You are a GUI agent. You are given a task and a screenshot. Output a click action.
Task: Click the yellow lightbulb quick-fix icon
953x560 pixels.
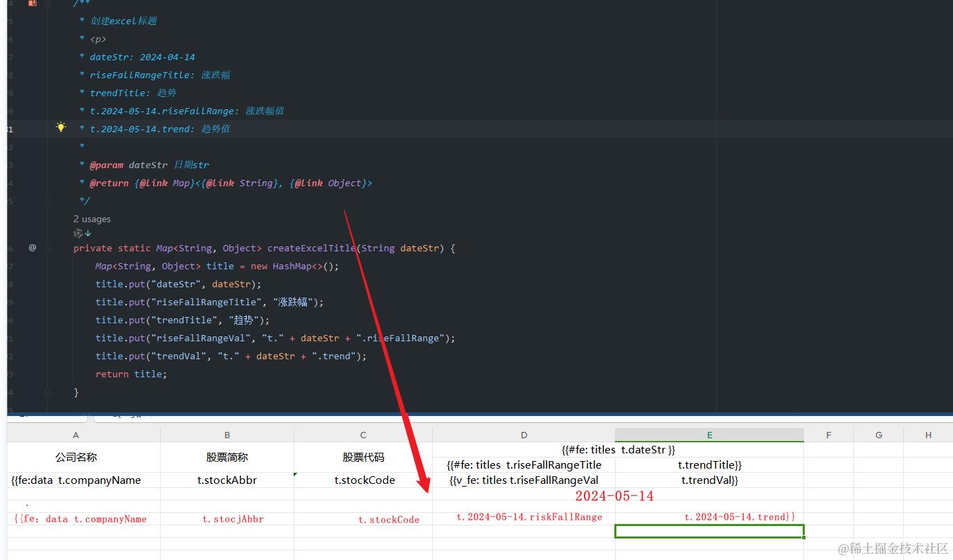(61, 127)
